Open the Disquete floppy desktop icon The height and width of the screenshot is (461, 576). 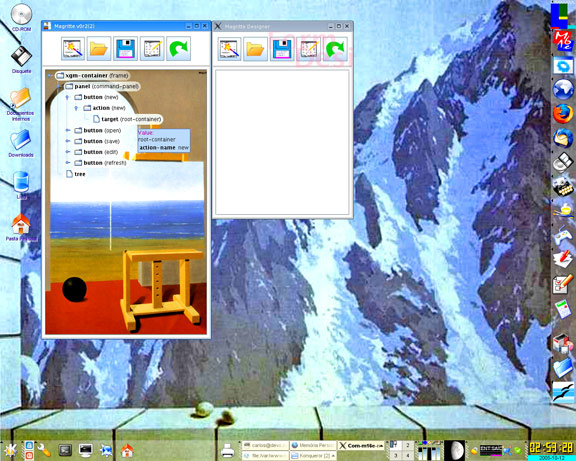(x=21, y=59)
